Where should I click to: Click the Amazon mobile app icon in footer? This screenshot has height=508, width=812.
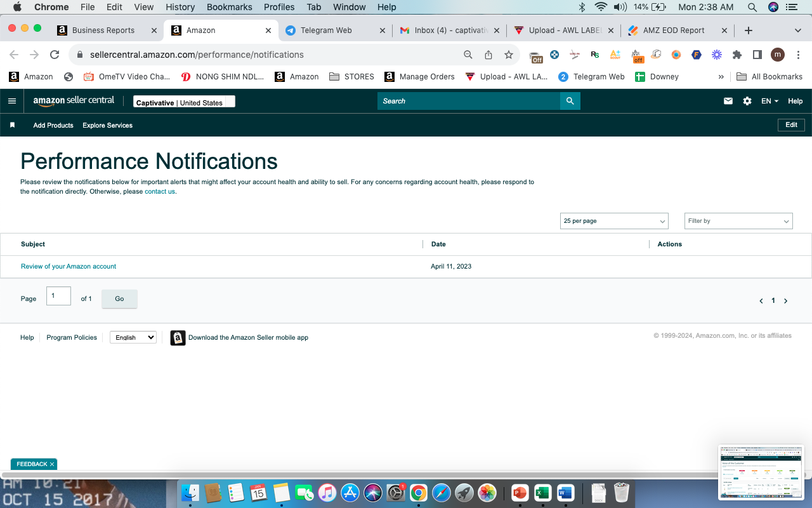[x=178, y=338]
